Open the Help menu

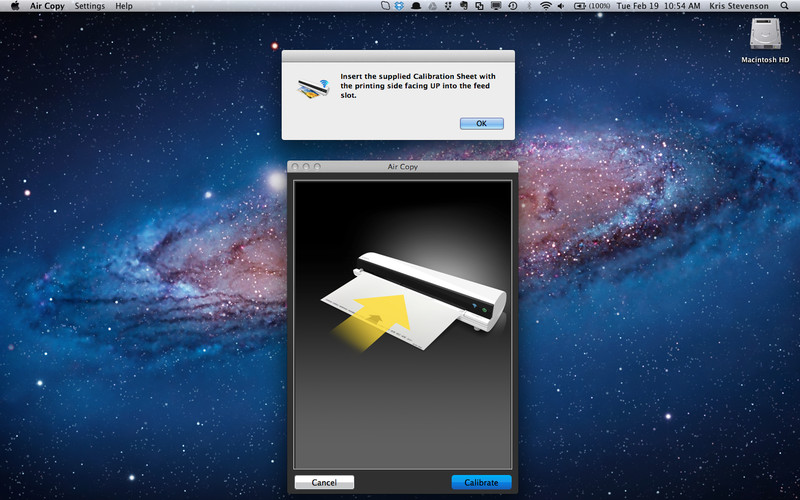click(x=123, y=6)
